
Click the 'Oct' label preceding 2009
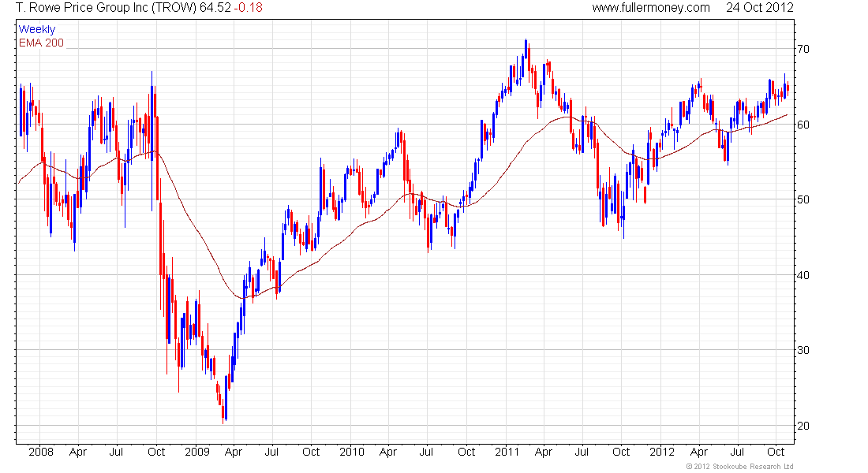(156, 452)
